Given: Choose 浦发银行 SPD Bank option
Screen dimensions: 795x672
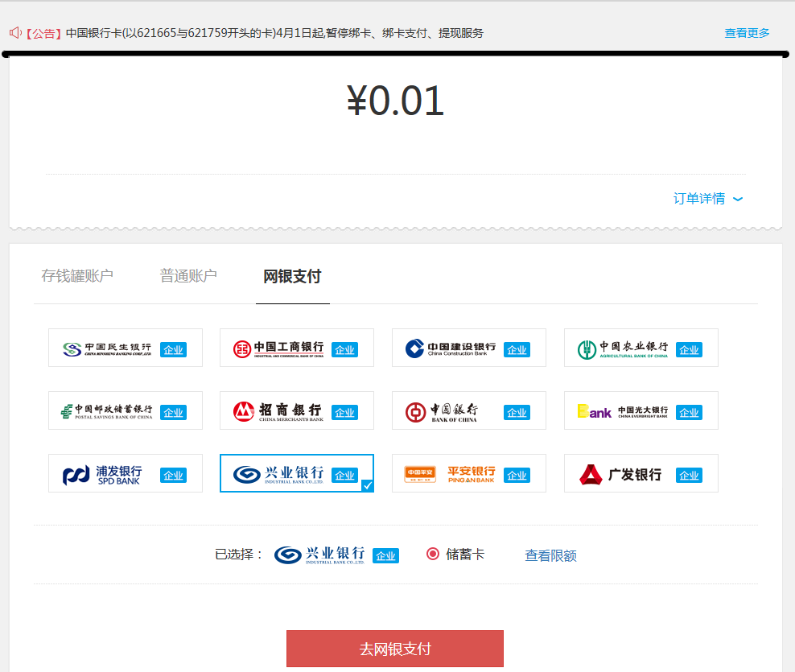Looking at the screenshot, I should (126, 474).
